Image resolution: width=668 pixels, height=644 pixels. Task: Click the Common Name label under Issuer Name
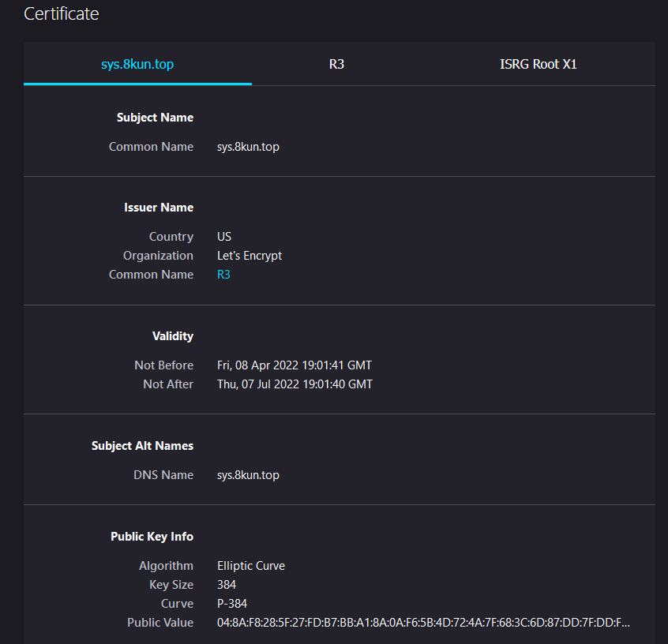point(152,275)
